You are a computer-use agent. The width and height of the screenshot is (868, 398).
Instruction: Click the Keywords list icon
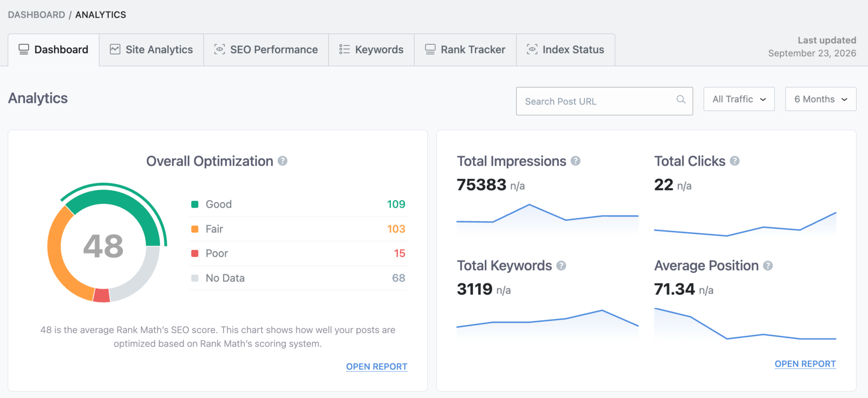coord(344,49)
